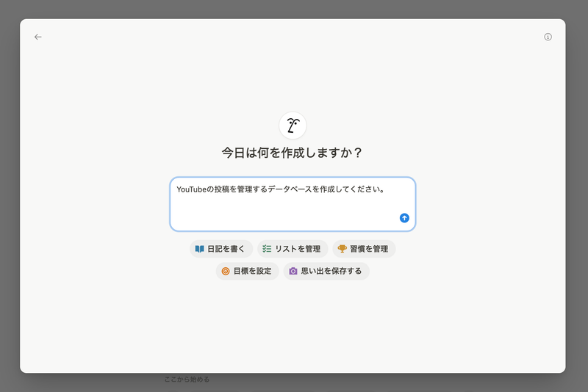Choose the リストを管理 suggestion label
Viewport: 588px width, 392px height.
298,249
